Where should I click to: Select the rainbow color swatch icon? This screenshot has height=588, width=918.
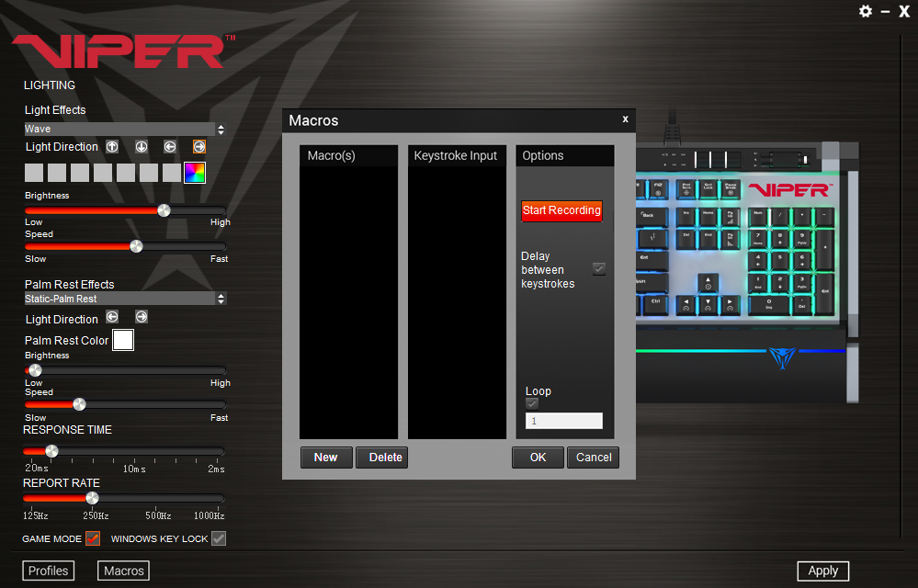click(195, 172)
